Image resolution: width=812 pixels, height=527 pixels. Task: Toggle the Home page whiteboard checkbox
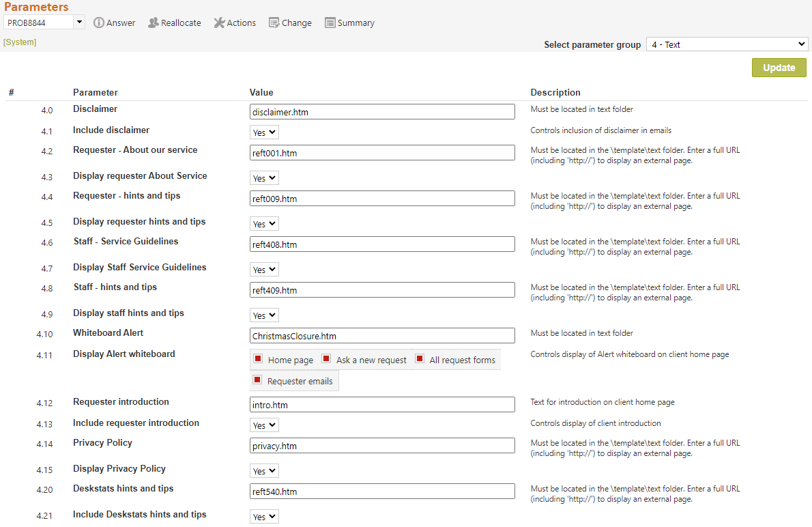(x=258, y=358)
